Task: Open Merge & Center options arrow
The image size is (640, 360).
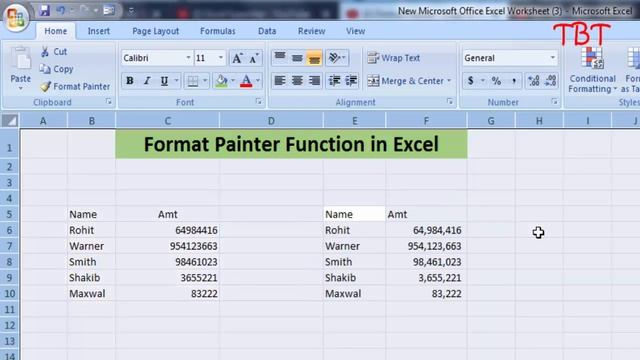Action: (449, 81)
